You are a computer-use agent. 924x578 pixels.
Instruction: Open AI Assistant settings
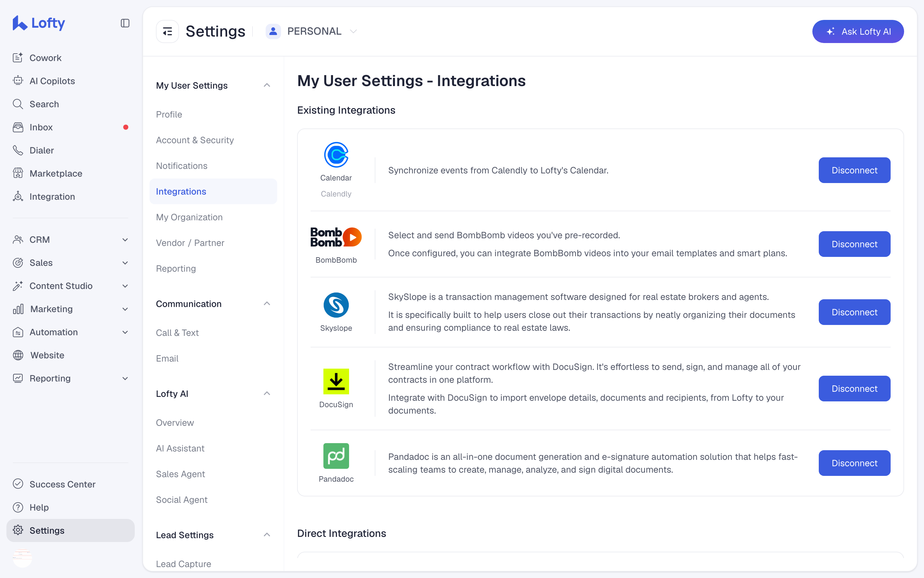click(x=213, y=448)
